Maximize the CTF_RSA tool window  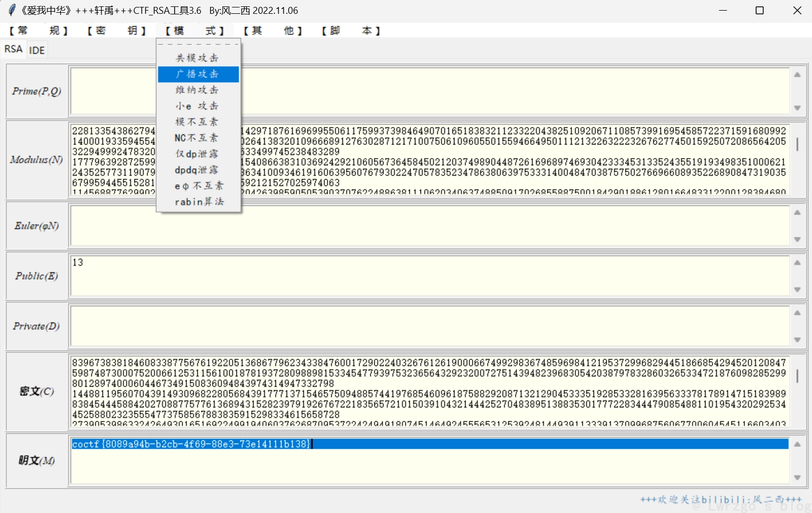(759, 11)
